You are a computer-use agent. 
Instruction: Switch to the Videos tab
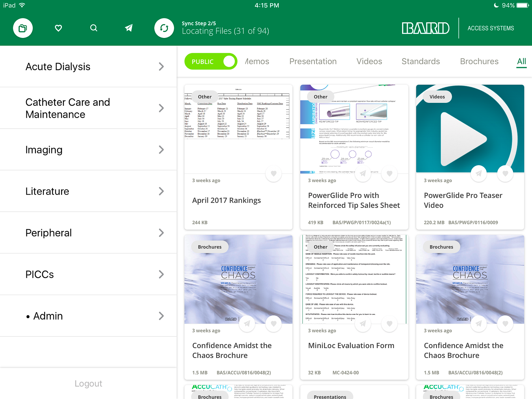(369, 62)
